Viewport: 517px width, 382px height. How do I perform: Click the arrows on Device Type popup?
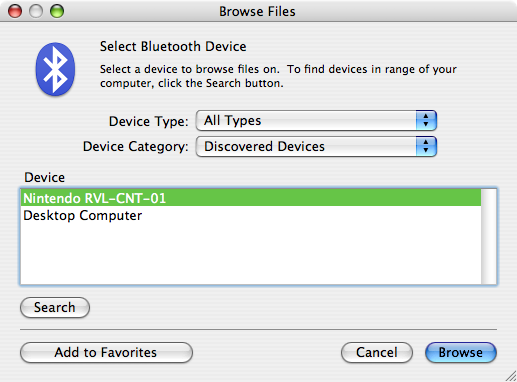[426, 120]
